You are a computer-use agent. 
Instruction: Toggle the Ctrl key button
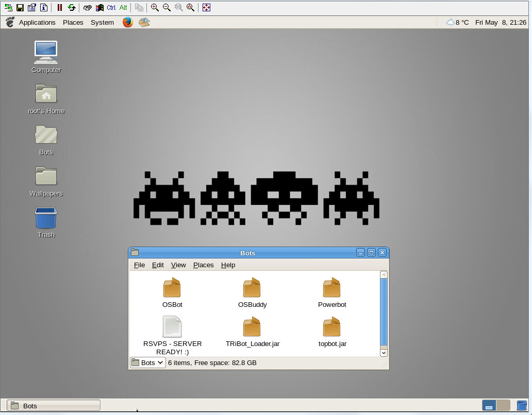click(111, 7)
